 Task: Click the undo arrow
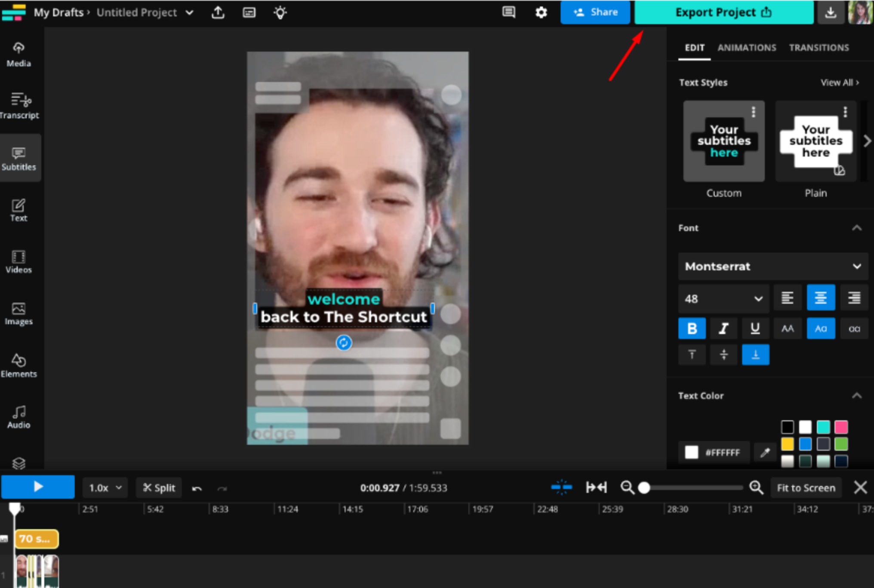pos(197,488)
